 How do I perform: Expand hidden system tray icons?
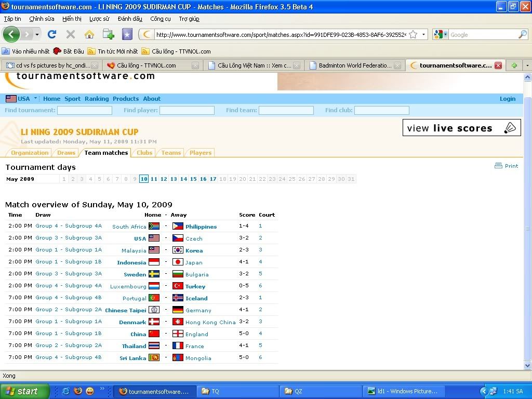coord(484,391)
